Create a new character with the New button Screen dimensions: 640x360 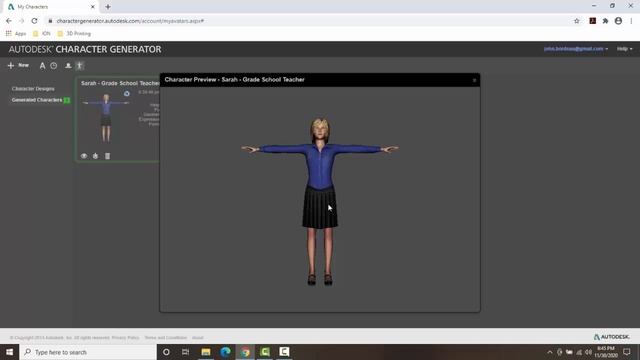coord(18,65)
